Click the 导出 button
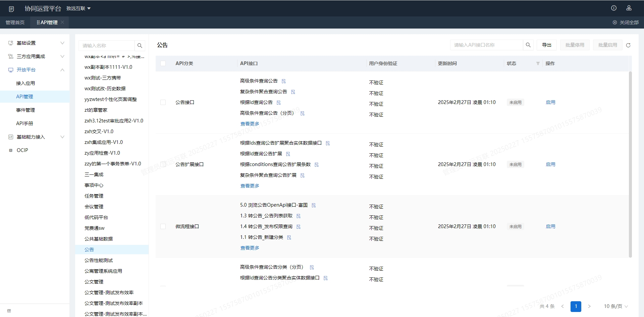 (547, 45)
